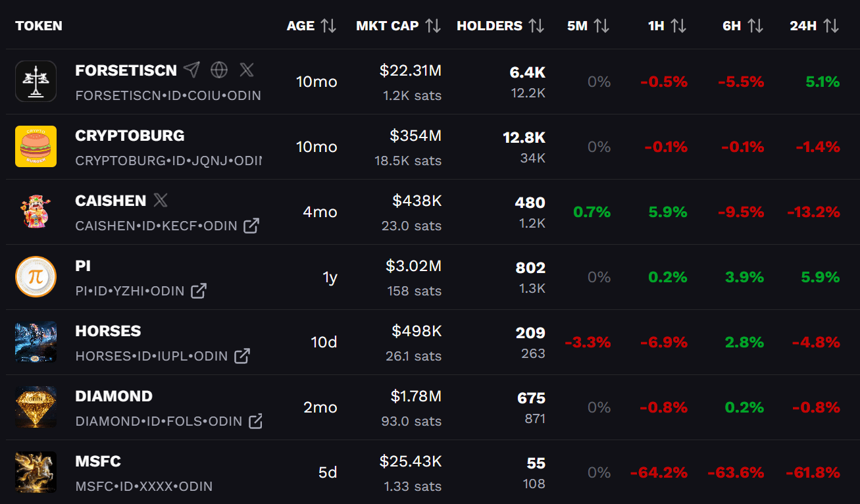The height and width of the screenshot is (504, 860).
Task: Open PI external link icon
Action: pyautogui.click(x=199, y=291)
